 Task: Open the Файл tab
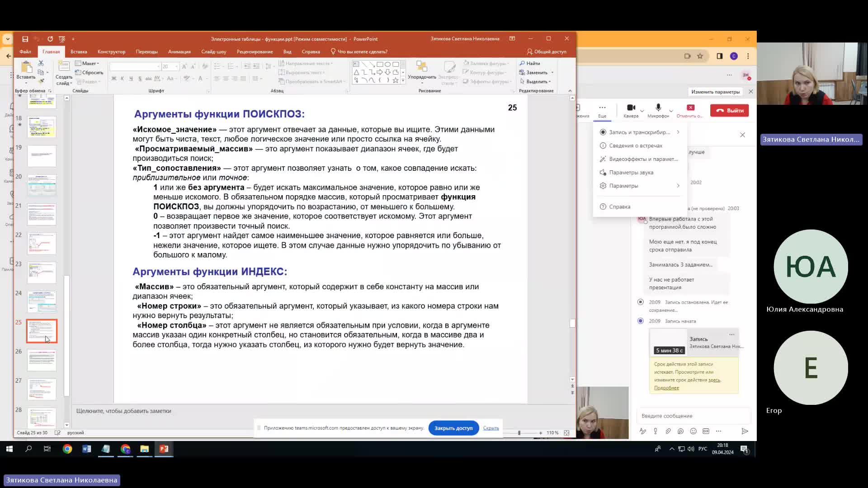[x=25, y=52]
